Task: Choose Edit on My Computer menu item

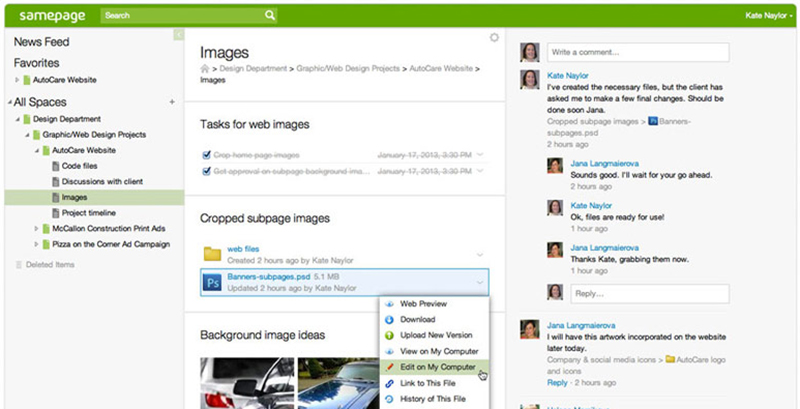Action: [437, 367]
